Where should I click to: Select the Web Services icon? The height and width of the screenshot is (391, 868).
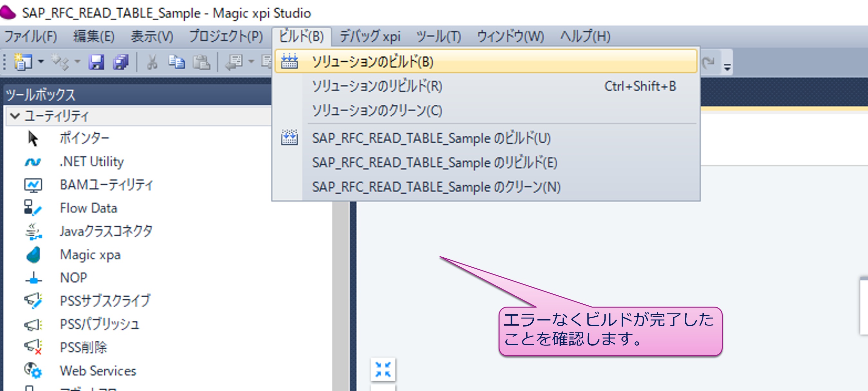tap(33, 370)
